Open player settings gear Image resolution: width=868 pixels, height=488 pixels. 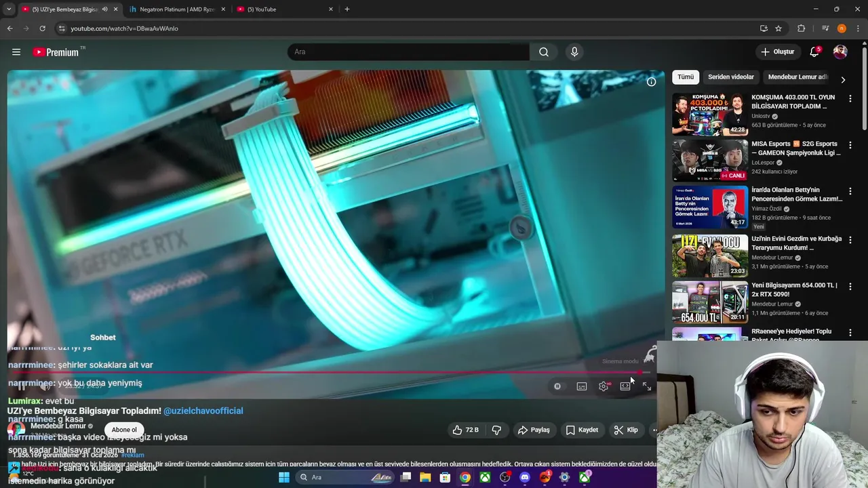[x=604, y=386]
